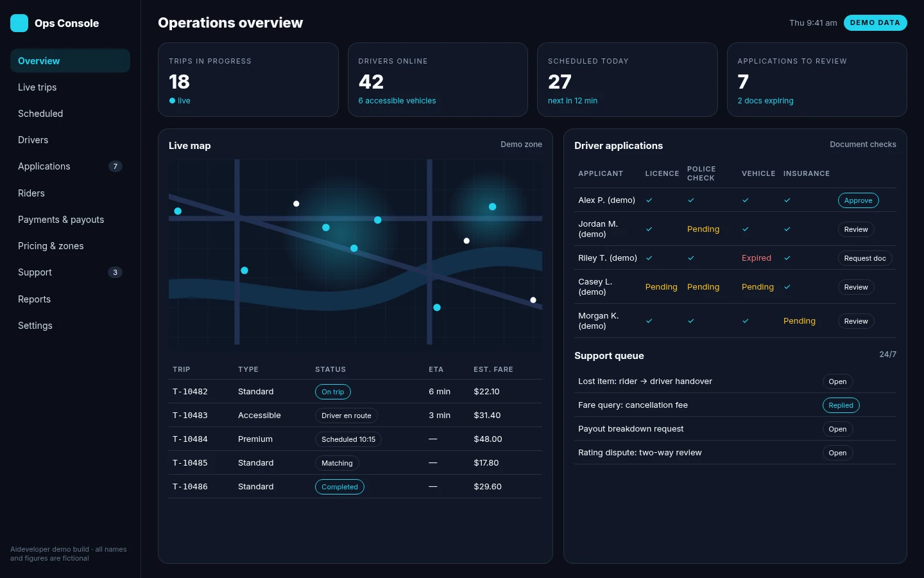Click Casey L. insurance checkmark

787,287
